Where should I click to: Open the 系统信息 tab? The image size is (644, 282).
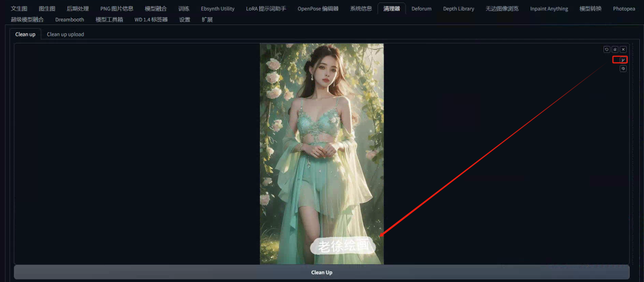click(x=361, y=8)
